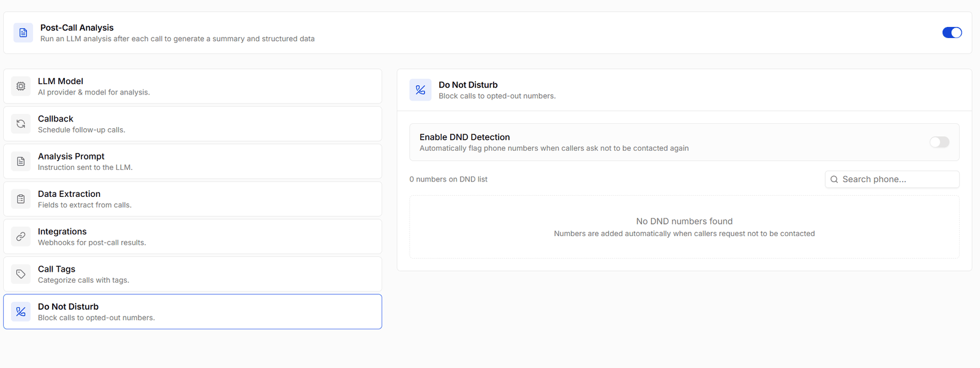Click the search magnifier icon
Image resolution: width=980 pixels, height=368 pixels.
point(834,180)
